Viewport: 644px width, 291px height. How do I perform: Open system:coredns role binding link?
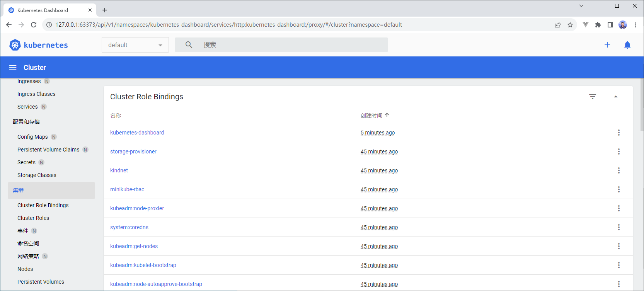click(129, 227)
